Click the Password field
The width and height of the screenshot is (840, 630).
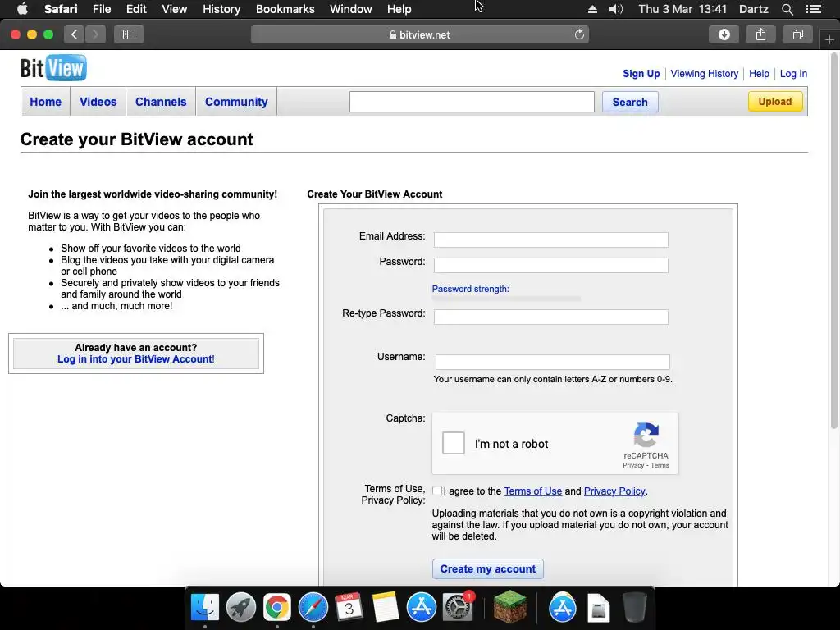pyautogui.click(x=550, y=265)
